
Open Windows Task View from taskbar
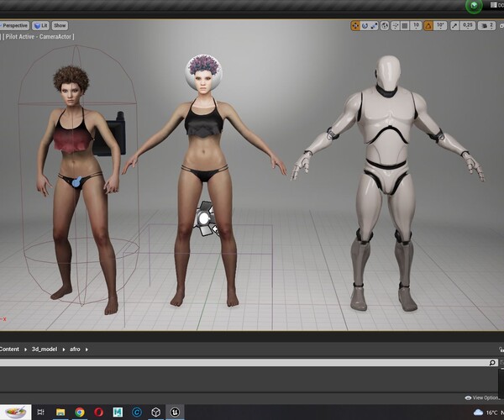tap(41, 412)
